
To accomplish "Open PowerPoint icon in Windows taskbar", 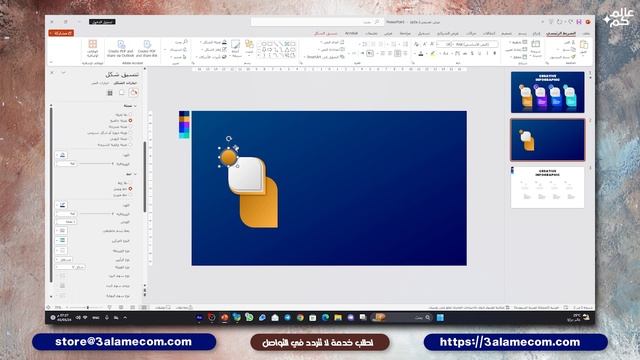I will pyautogui.click(x=224, y=318).
